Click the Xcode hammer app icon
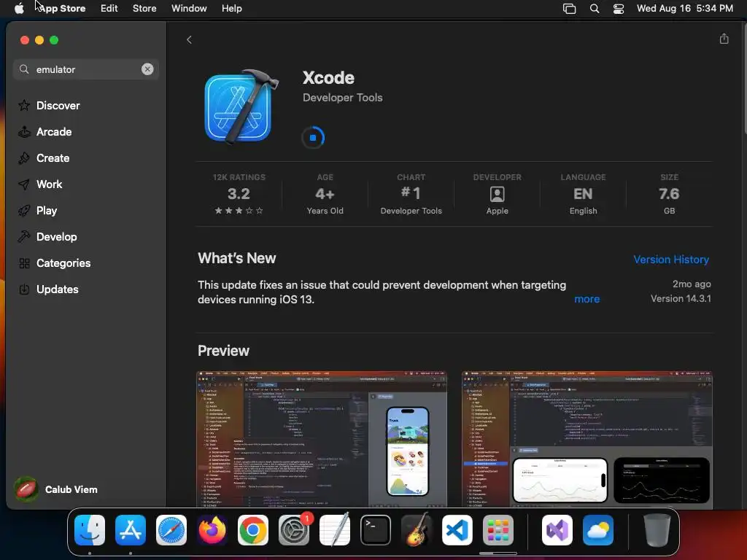This screenshot has height=560, width=747. [x=241, y=106]
